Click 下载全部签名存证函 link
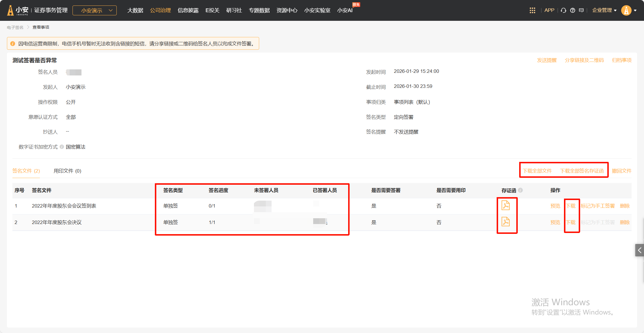The height and width of the screenshot is (333, 644). coord(582,171)
